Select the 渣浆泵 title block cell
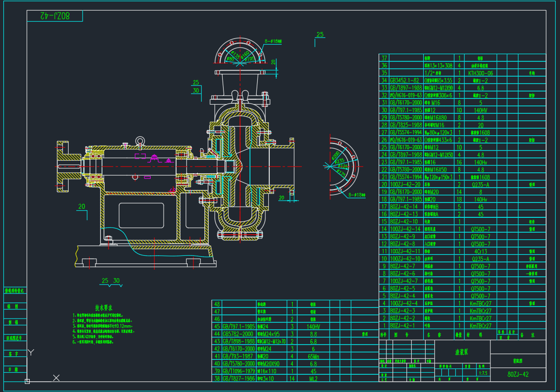 click(462, 352)
